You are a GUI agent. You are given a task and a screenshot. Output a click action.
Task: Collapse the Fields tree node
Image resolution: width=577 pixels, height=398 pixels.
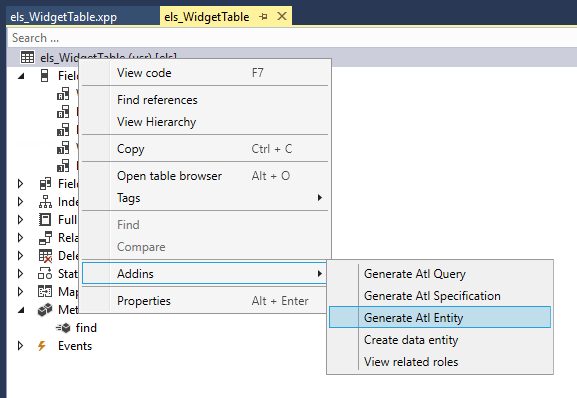click(21, 76)
